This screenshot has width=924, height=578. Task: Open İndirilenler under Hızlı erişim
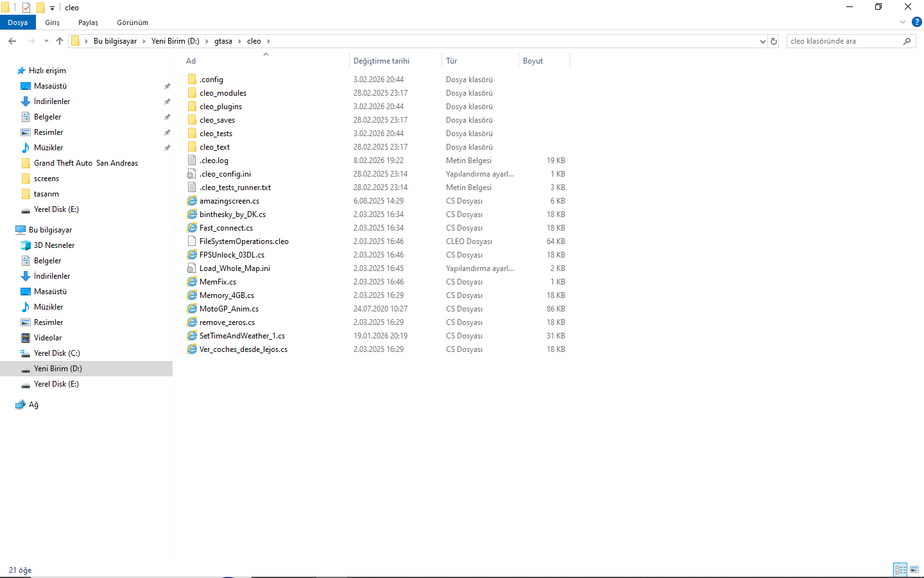pyautogui.click(x=52, y=101)
